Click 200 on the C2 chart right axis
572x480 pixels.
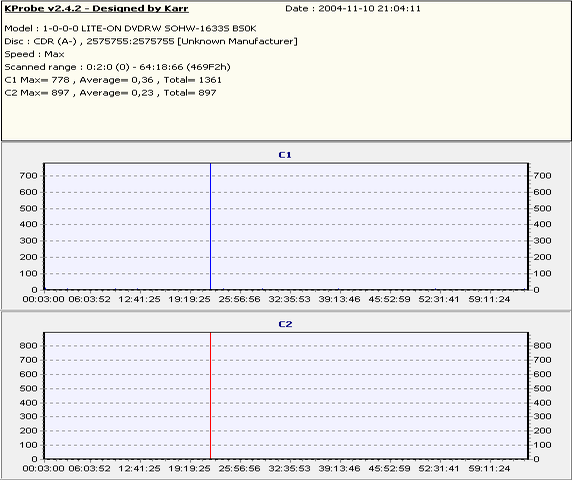542,431
